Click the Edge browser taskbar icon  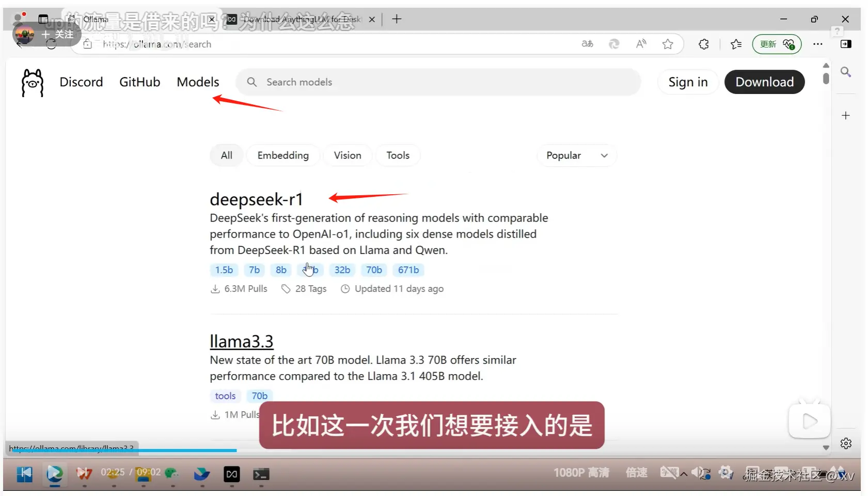pos(55,474)
